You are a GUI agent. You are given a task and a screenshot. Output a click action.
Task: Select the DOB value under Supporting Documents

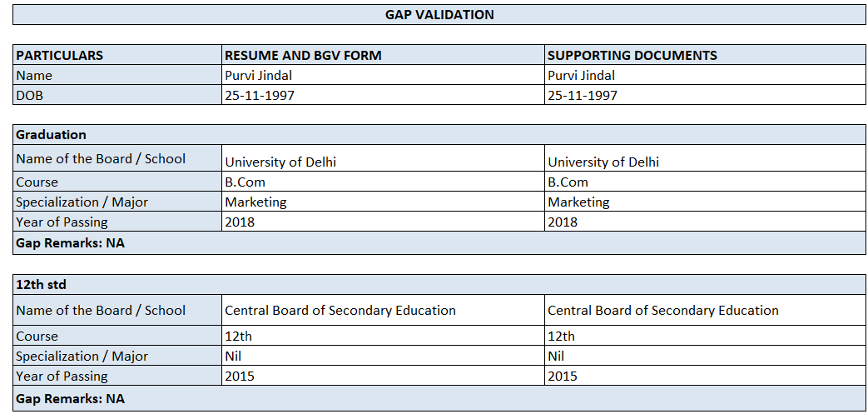[583, 95]
